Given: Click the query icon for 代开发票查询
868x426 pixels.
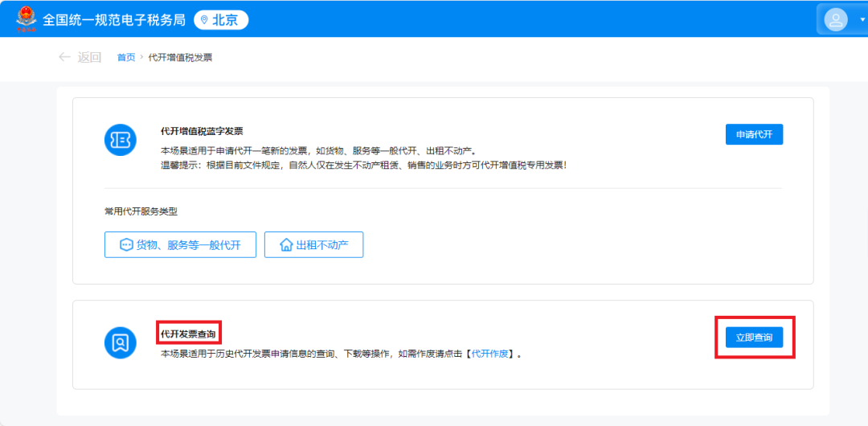Looking at the screenshot, I should [120, 343].
